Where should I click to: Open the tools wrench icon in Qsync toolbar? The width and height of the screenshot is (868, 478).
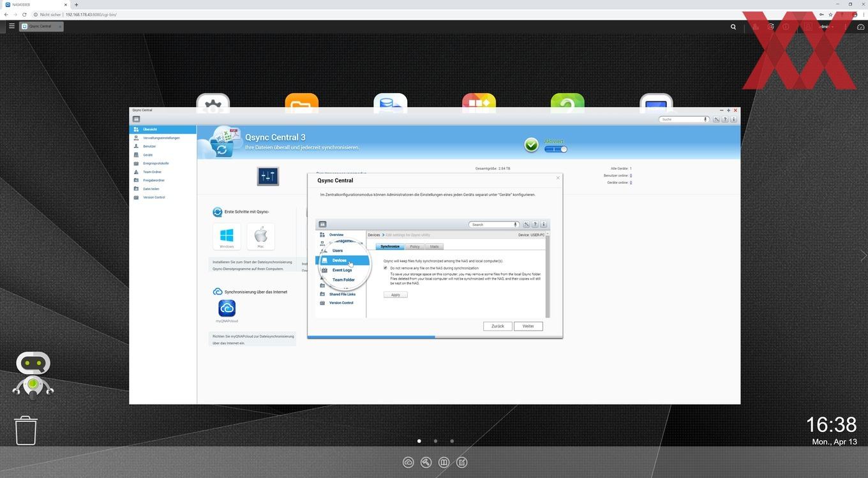(717, 119)
